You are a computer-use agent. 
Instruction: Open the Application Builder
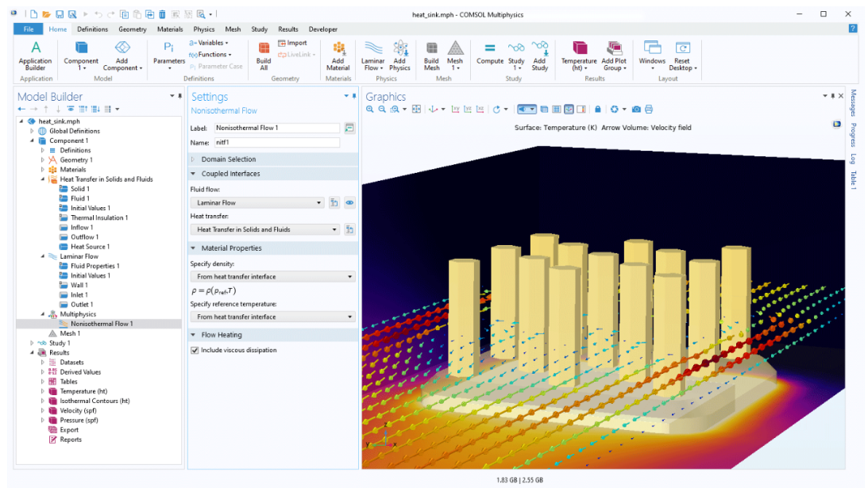tap(36, 56)
